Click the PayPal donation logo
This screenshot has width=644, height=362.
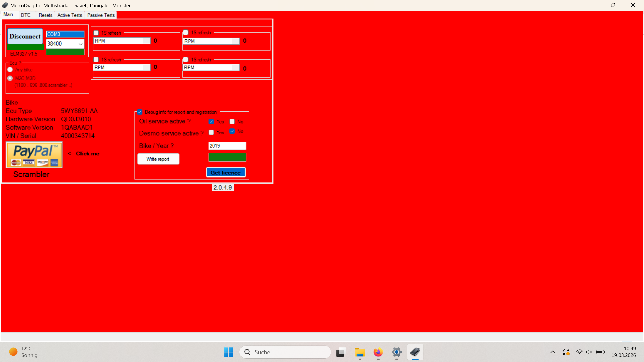point(34,155)
